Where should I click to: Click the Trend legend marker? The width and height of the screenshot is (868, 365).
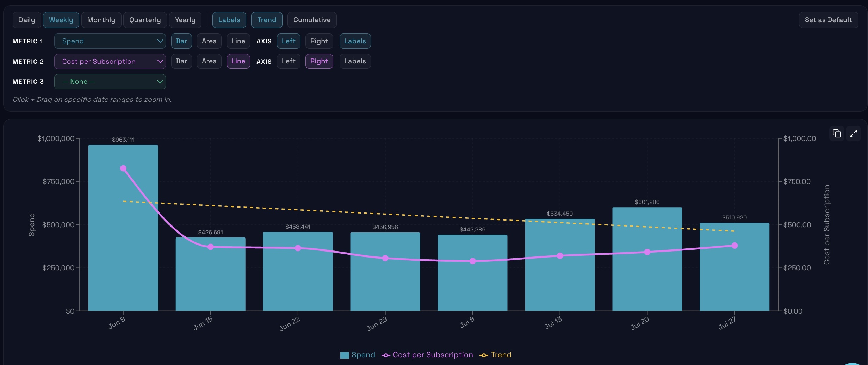point(484,355)
